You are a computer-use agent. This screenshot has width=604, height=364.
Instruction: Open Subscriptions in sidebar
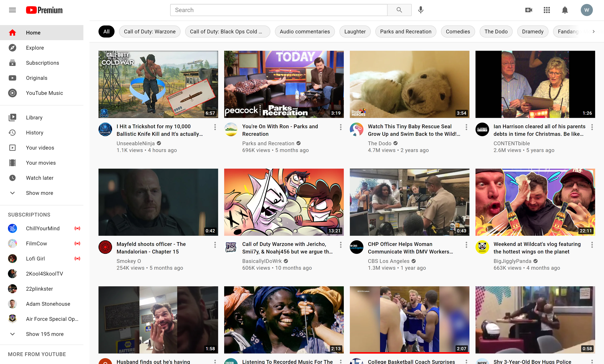pos(42,63)
